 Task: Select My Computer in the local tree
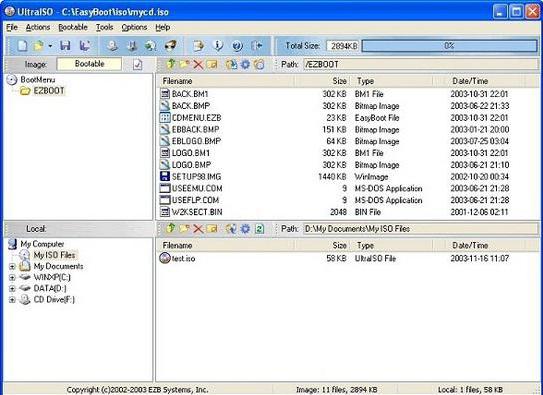tap(42, 244)
